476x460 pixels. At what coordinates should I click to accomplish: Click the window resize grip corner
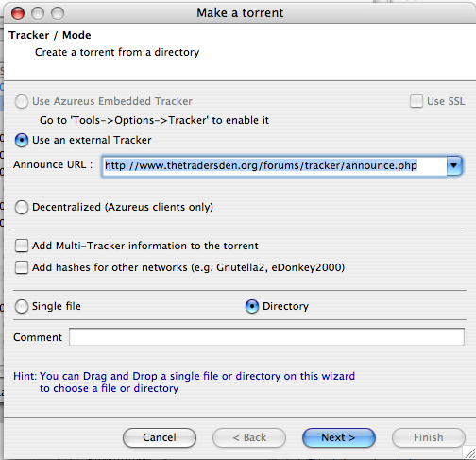coord(469,452)
